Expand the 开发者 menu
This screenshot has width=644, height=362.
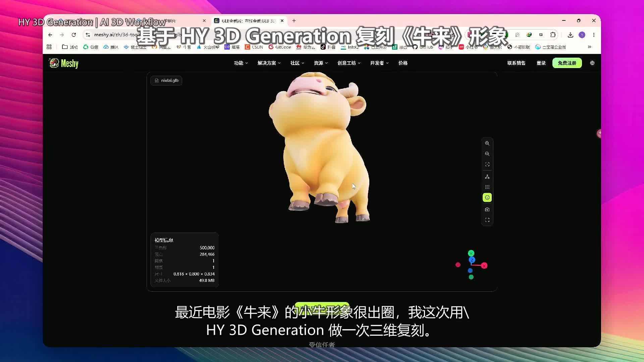[x=379, y=63]
